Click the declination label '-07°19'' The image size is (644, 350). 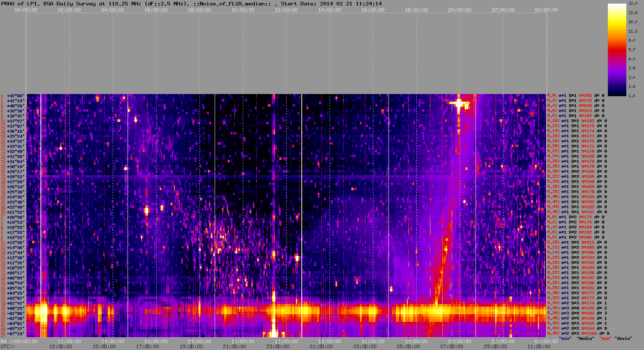coord(16,334)
